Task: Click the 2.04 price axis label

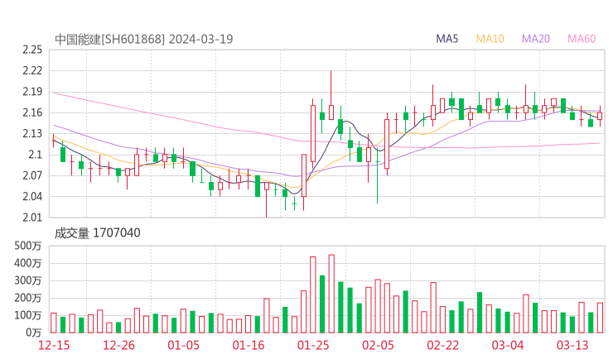Action: [32, 196]
